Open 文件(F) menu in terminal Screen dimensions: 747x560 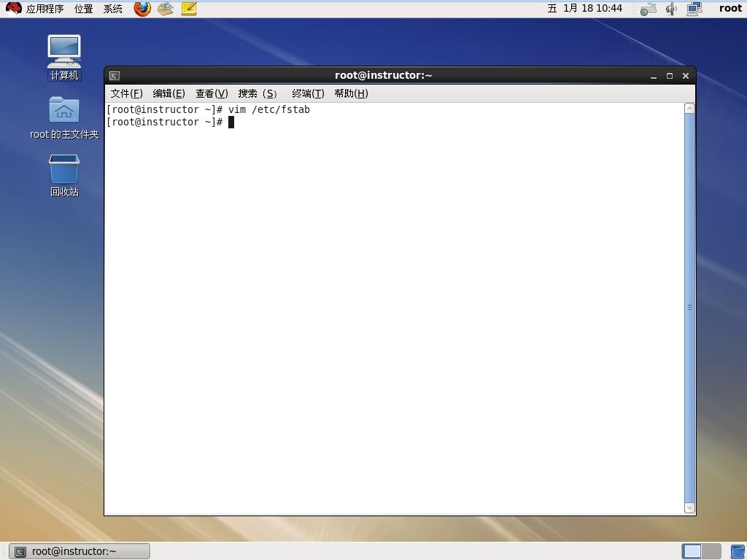coord(127,93)
